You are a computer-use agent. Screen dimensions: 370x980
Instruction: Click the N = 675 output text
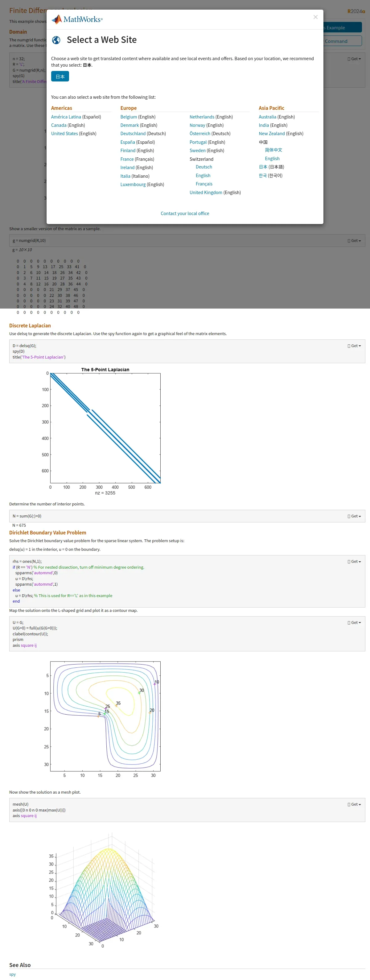click(19, 525)
